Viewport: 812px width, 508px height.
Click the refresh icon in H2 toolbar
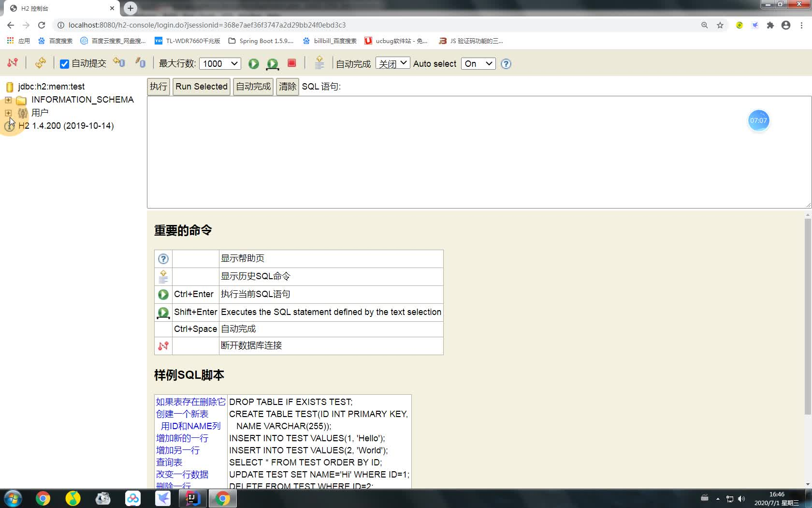click(x=41, y=63)
